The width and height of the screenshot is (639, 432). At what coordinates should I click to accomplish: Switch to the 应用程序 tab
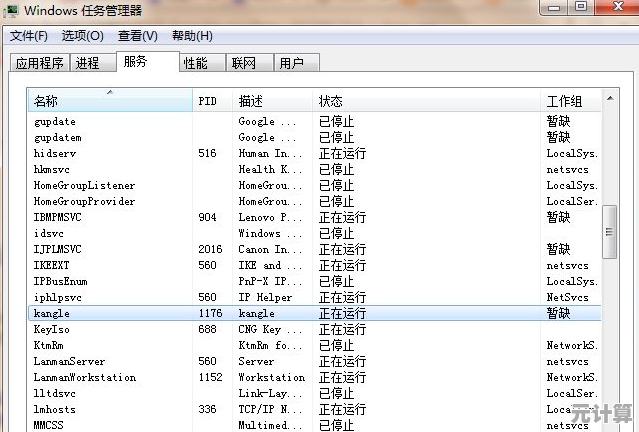(x=40, y=64)
